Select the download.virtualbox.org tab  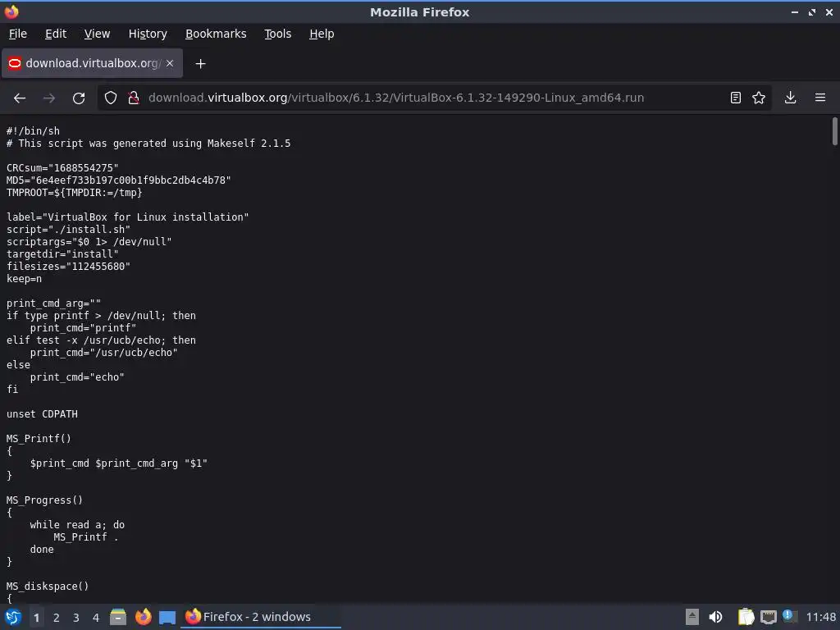(x=92, y=63)
